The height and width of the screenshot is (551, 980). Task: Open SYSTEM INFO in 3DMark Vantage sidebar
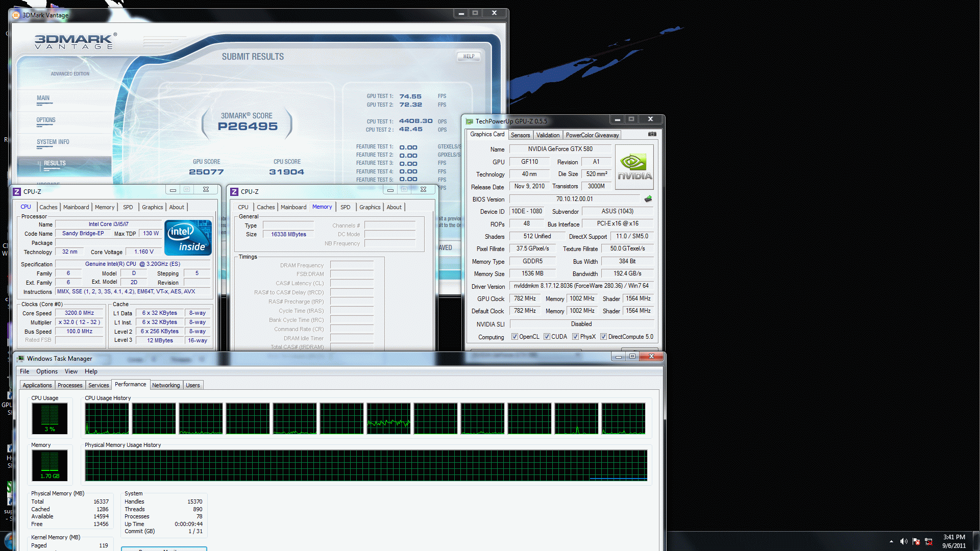53,142
